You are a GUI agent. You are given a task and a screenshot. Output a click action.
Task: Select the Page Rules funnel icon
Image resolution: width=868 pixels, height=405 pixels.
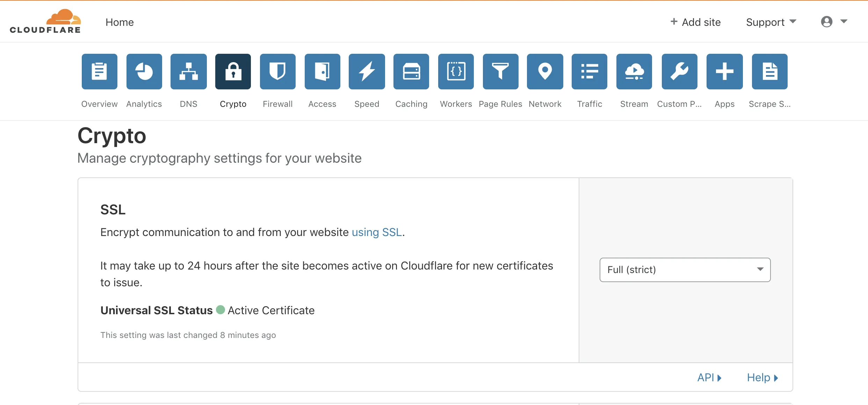(500, 72)
